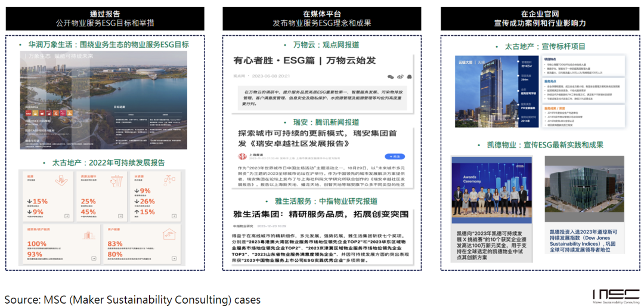Click the recycling bin icon in 资源及循环 card
The height and width of the screenshot is (306, 644).
(116, 181)
